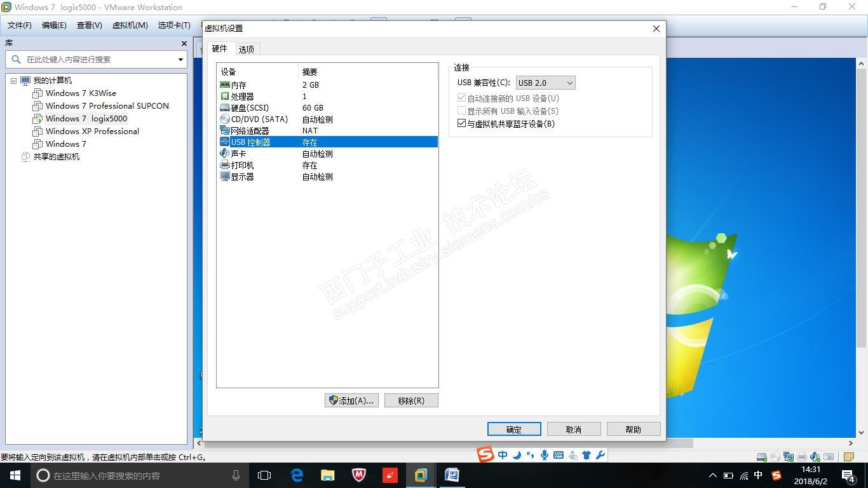The height and width of the screenshot is (488, 868).
Task: Select the 打印机 printer device icon
Action: tap(224, 165)
